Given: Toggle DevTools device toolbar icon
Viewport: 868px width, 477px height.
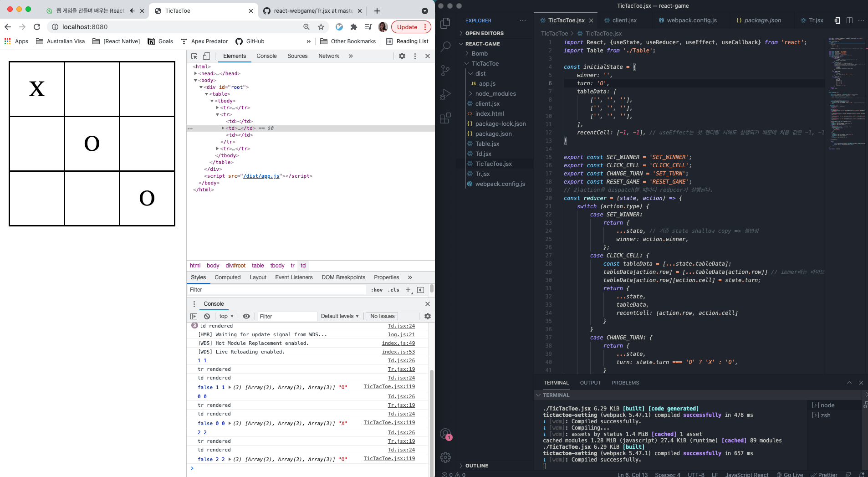Looking at the screenshot, I should coord(206,56).
